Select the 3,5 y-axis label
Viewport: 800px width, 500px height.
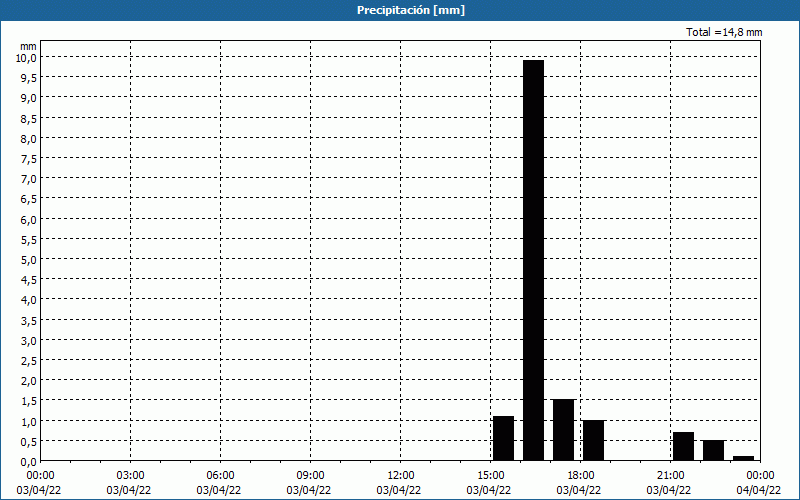click(x=29, y=320)
